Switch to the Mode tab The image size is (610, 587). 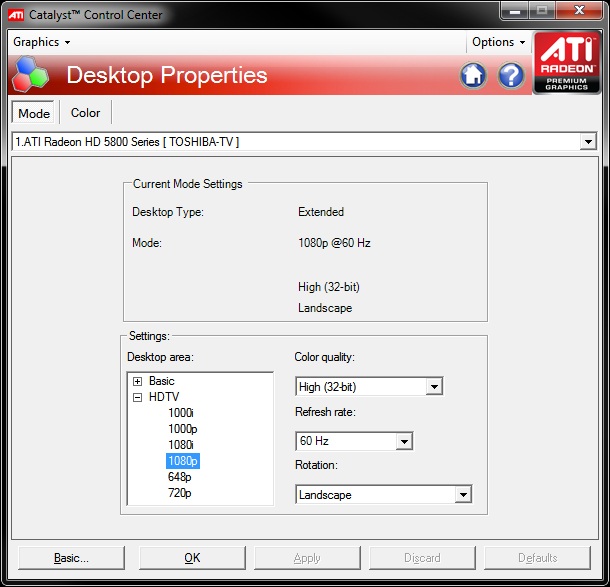coord(34,113)
